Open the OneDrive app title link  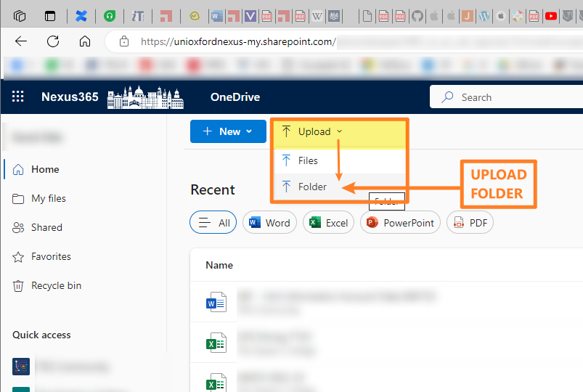click(x=235, y=97)
